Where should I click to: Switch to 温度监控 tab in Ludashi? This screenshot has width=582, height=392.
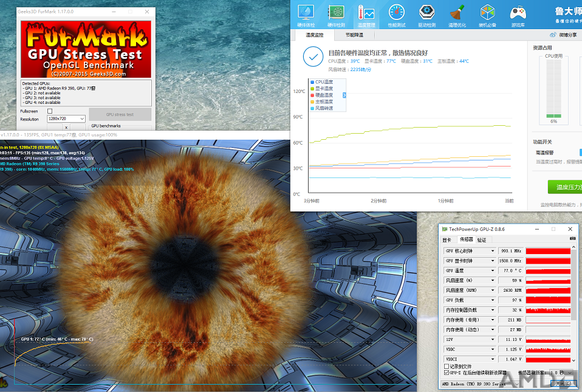pos(314,35)
